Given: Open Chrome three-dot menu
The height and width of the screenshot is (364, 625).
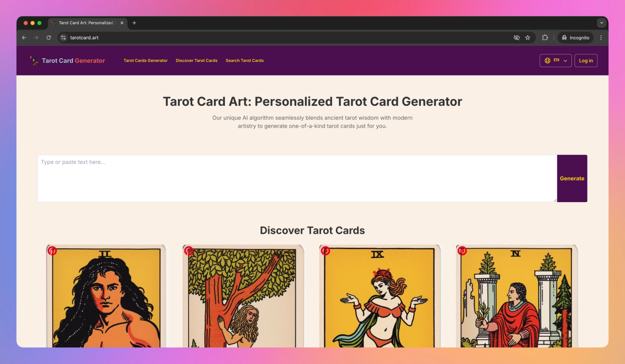Looking at the screenshot, I should click(x=601, y=37).
